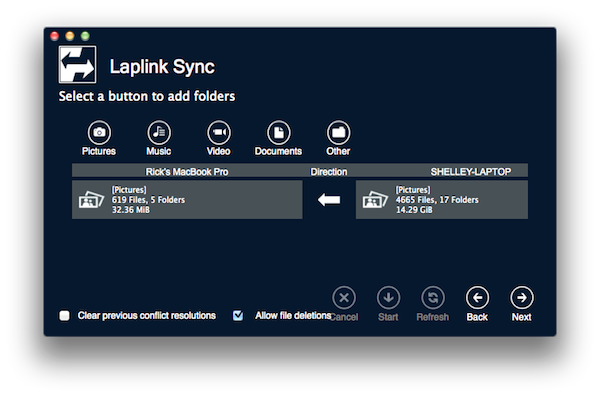This screenshot has height=397, width=600.
Task: Click the Allow file deletions label
Action: (x=293, y=315)
